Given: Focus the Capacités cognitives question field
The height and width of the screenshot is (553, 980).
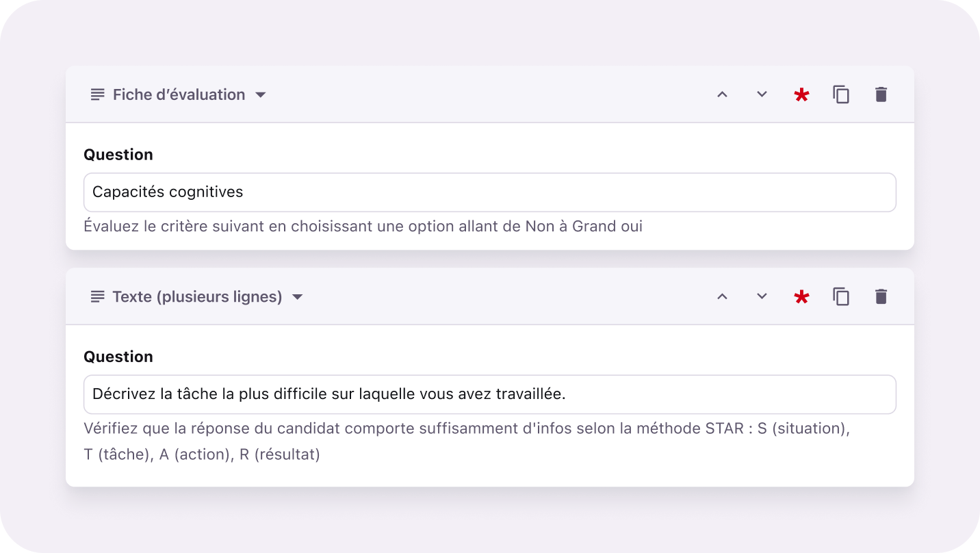Looking at the screenshot, I should (489, 192).
